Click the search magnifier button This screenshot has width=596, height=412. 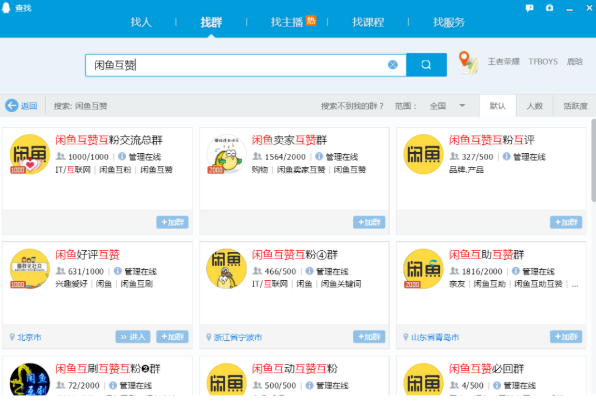426,65
